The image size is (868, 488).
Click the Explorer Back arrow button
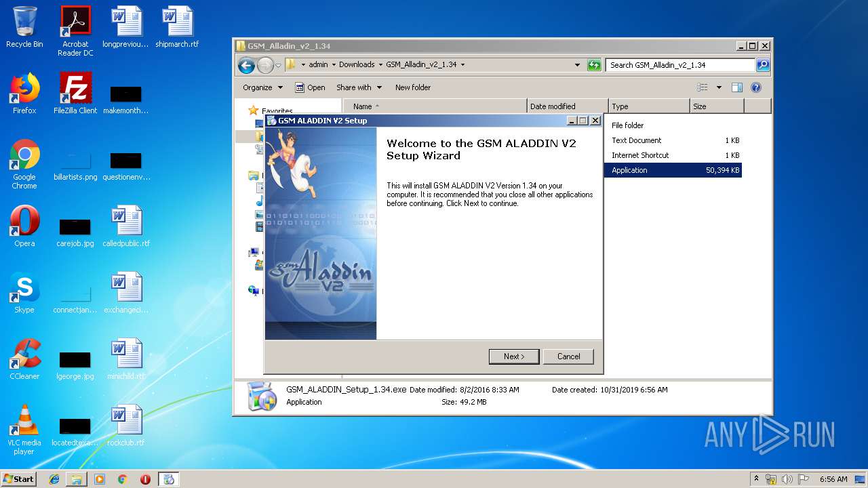(x=246, y=65)
